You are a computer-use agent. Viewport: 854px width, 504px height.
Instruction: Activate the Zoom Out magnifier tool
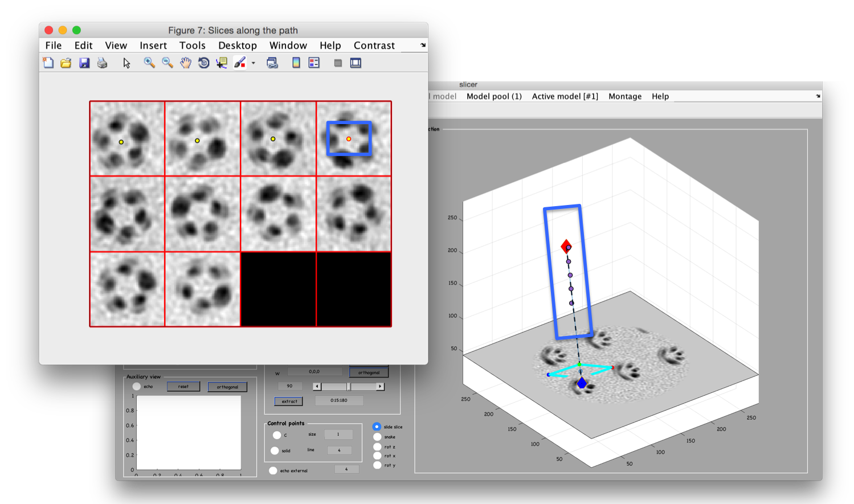[x=167, y=63]
